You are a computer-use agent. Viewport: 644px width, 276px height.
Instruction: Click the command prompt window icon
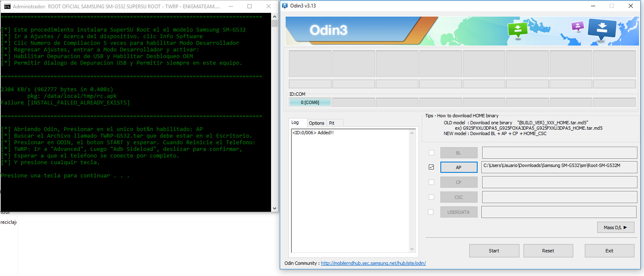click(7, 6)
